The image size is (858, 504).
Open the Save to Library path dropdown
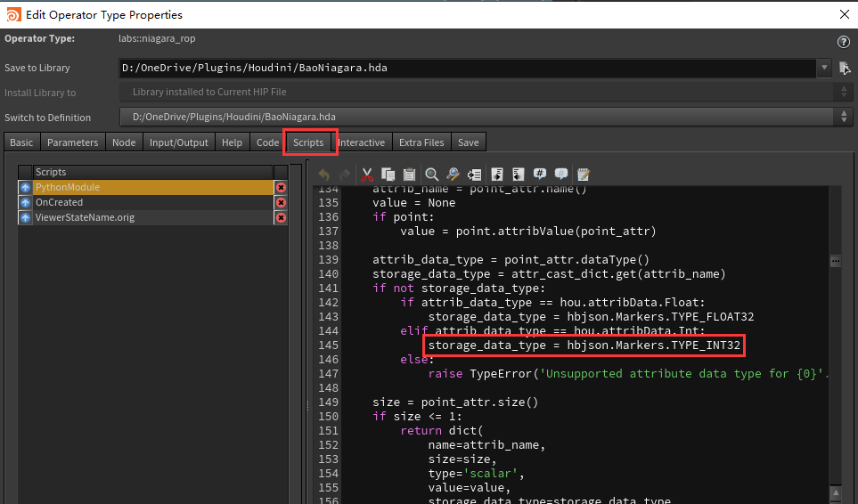coord(823,68)
